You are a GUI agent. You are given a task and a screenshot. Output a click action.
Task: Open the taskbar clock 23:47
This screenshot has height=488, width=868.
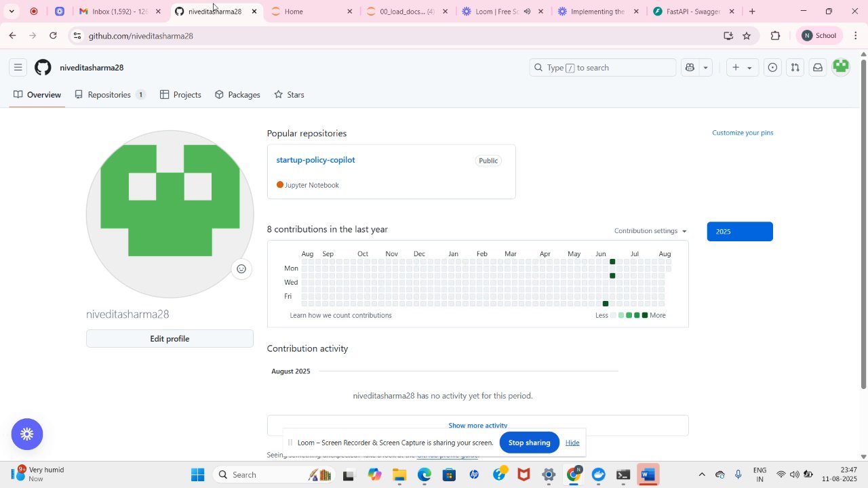(x=840, y=474)
